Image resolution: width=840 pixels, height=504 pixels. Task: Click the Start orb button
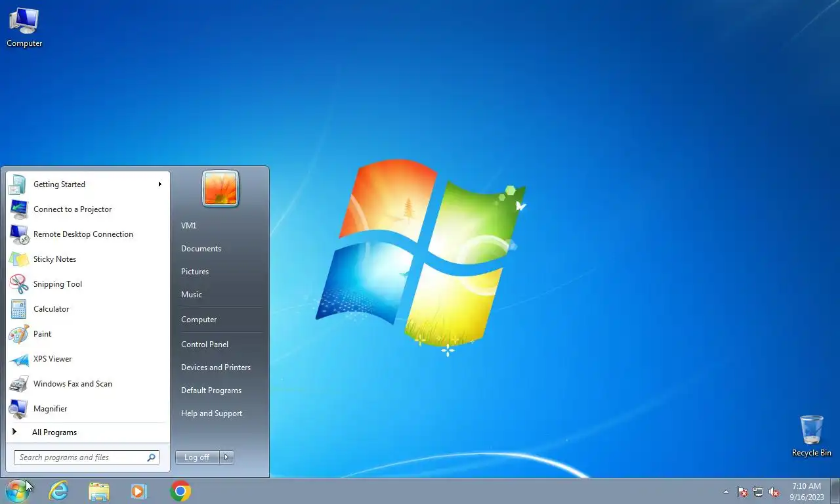coord(18,491)
